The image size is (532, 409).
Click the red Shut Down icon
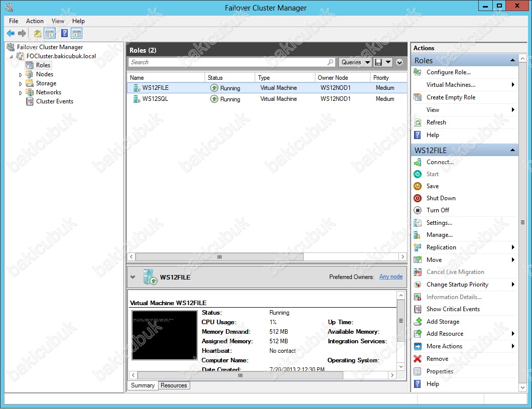(418, 198)
